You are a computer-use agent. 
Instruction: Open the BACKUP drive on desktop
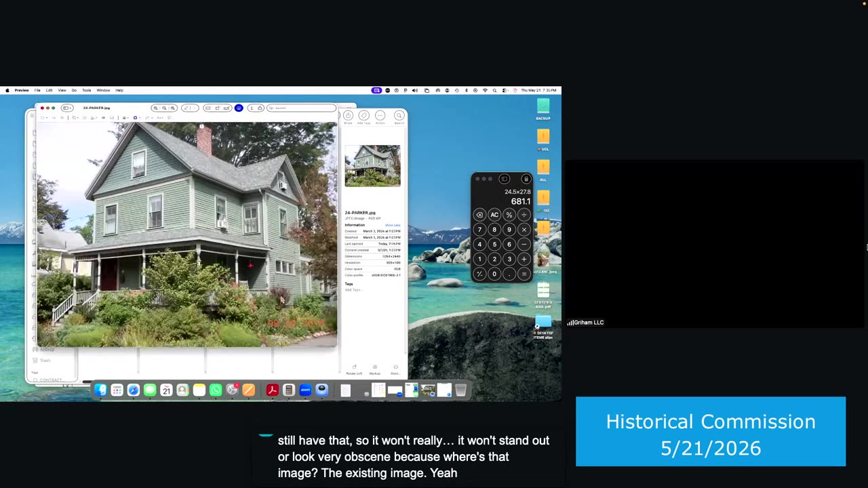543,107
